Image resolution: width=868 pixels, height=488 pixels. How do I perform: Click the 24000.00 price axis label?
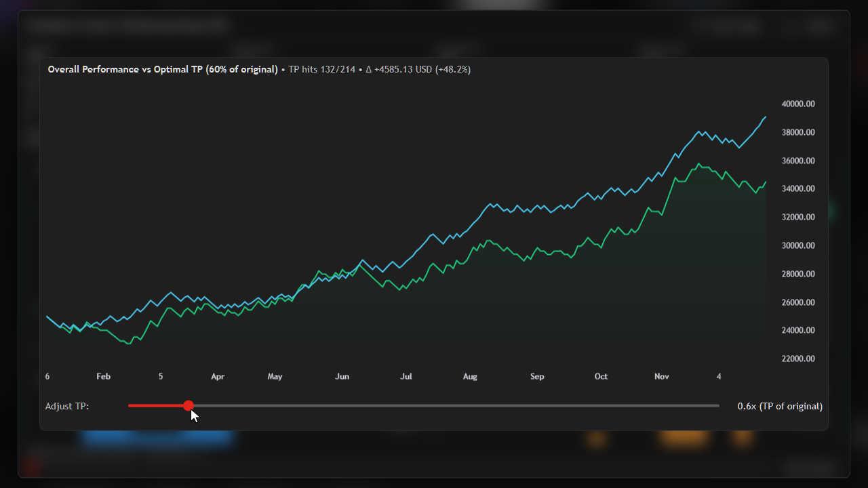(798, 330)
